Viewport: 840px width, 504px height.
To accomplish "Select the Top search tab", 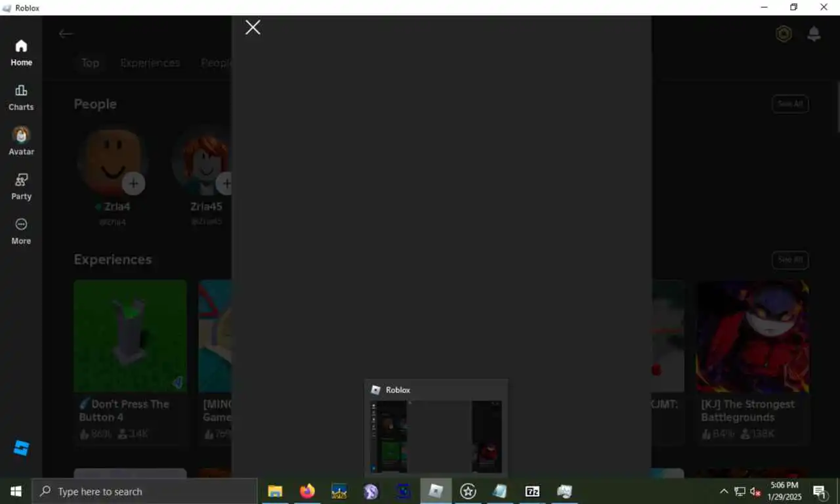I will (x=90, y=63).
